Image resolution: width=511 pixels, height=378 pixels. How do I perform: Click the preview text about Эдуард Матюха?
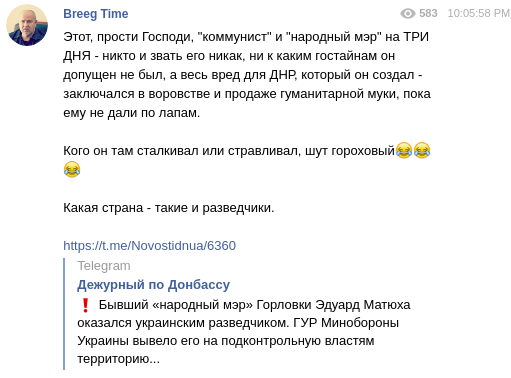[x=244, y=332]
